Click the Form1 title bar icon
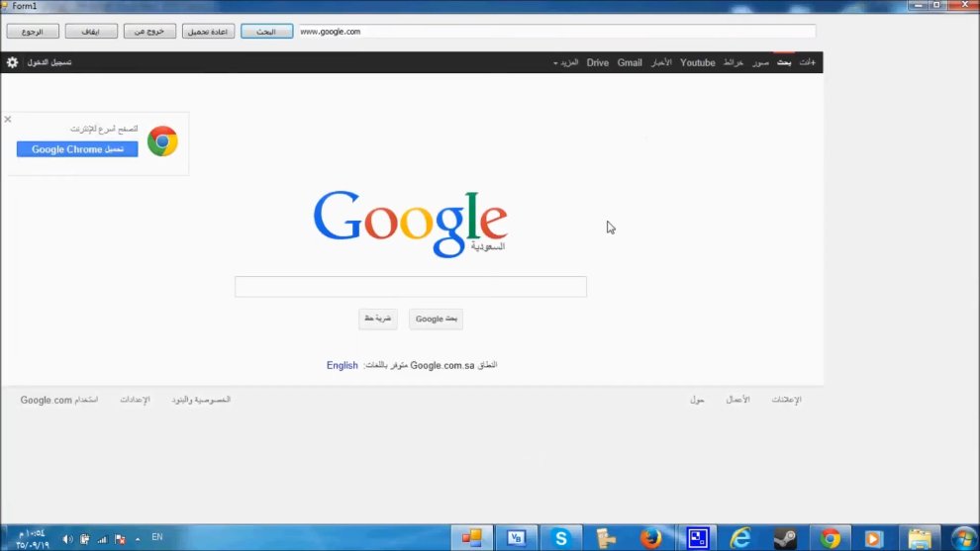The height and width of the screenshot is (551, 980). tap(5, 6)
